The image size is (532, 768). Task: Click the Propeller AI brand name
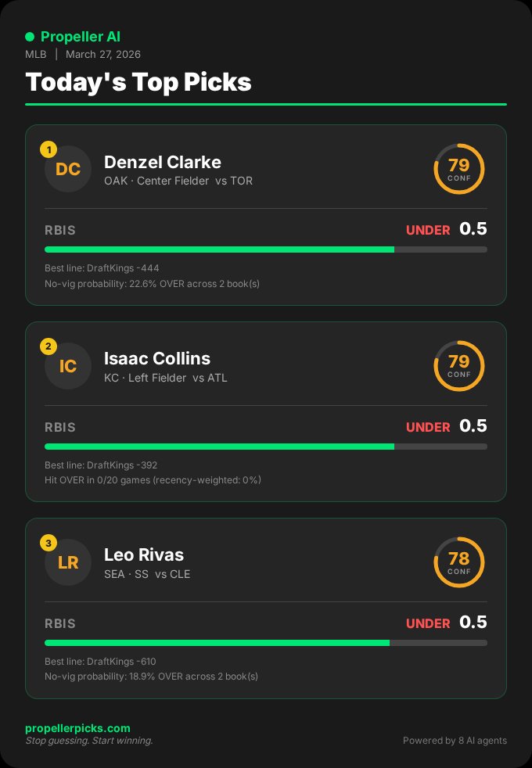click(80, 37)
